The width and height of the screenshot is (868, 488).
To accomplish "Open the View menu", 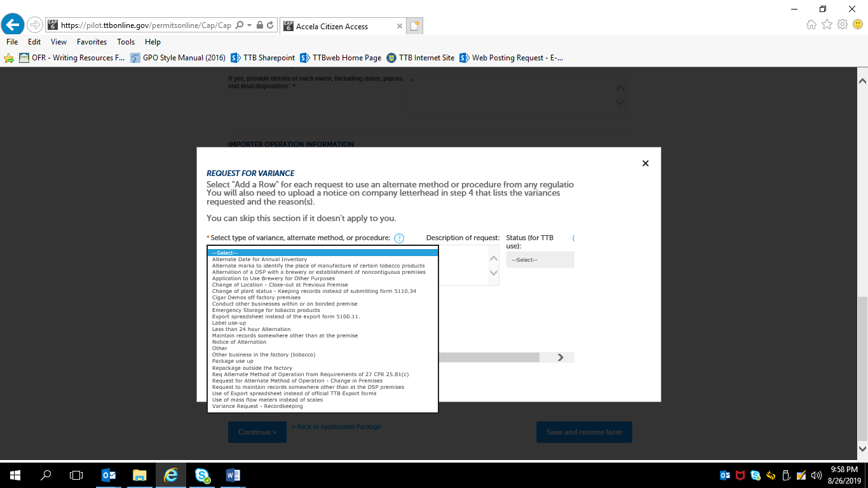I will pos(59,42).
